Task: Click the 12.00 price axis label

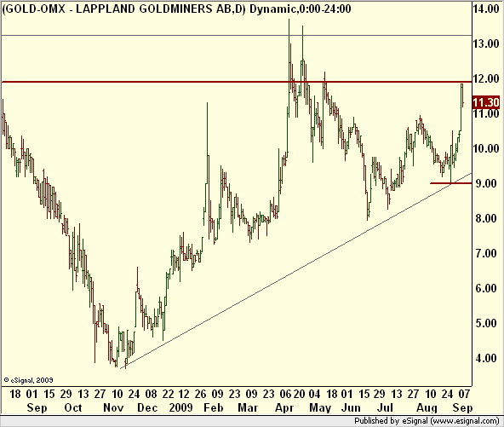Action: click(486, 78)
